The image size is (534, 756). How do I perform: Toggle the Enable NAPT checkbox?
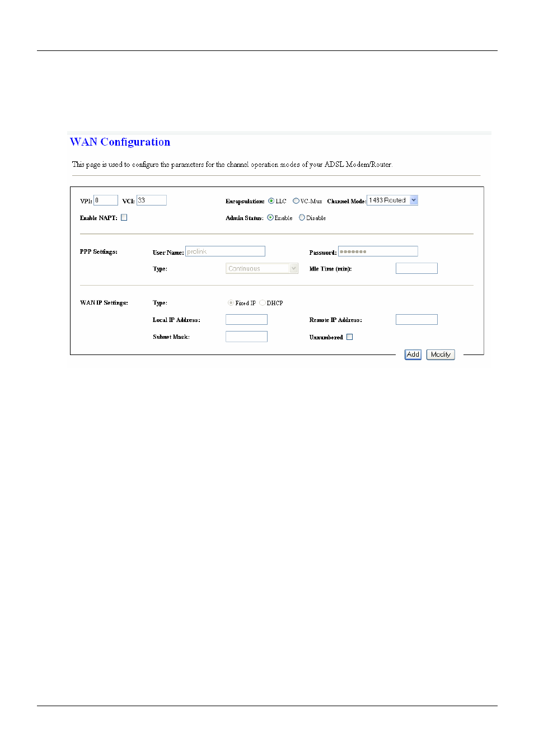point(124,218)
